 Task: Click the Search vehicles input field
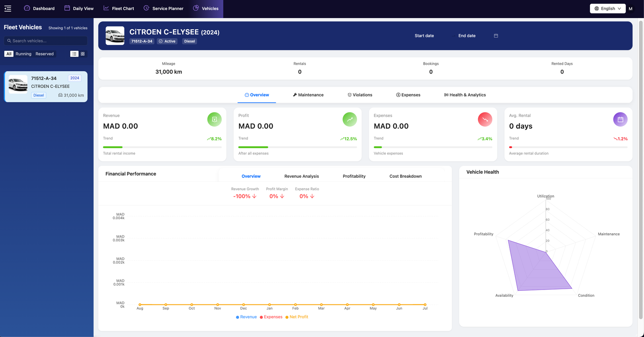coord(46,41)
